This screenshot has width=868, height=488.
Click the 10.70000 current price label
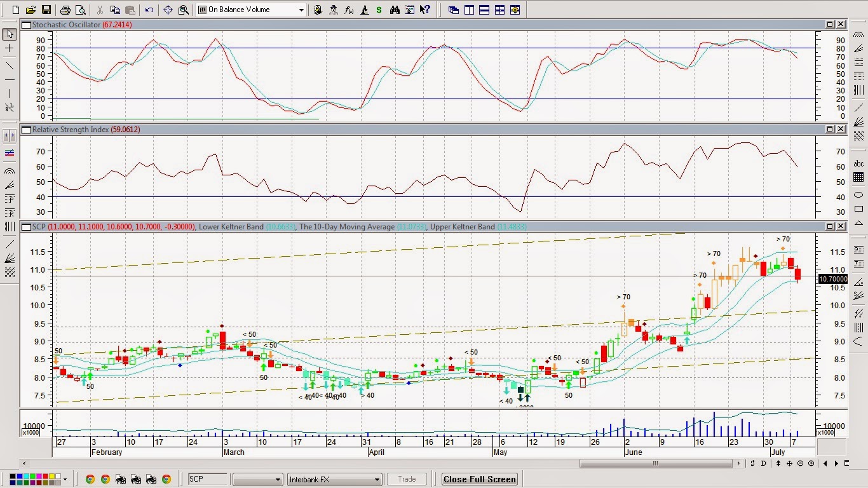tap(832, 279)
